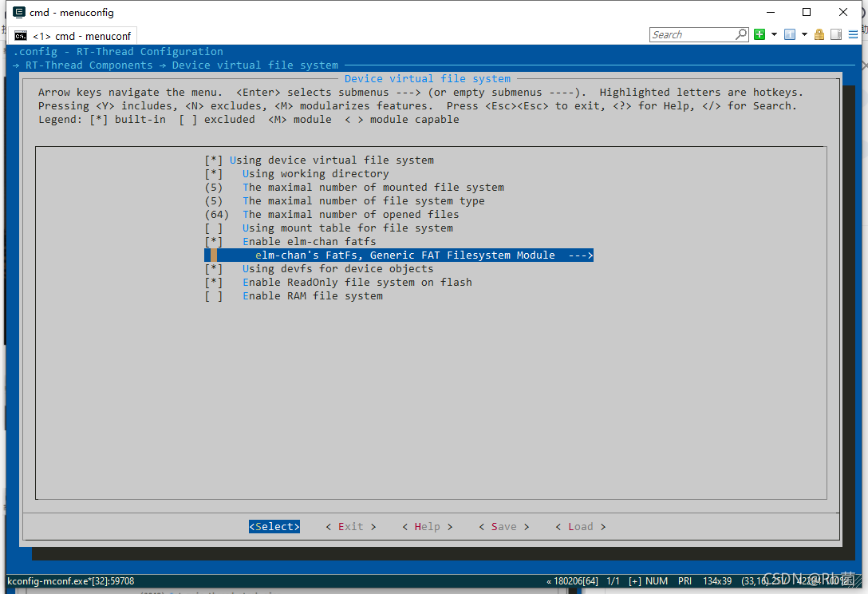The image size is (868, 594).
Task: Click the < Load > button
Action: tap(581, 526)
